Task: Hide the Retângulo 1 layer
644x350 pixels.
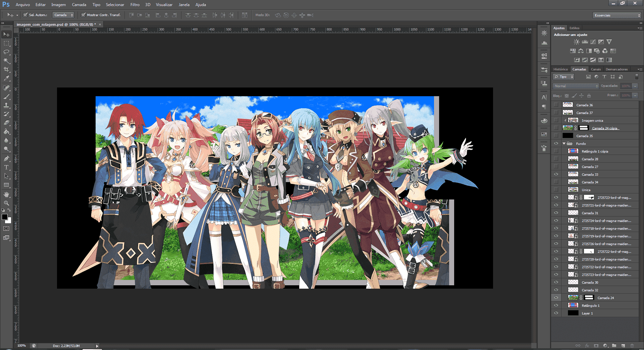Action: pos(556,305)
